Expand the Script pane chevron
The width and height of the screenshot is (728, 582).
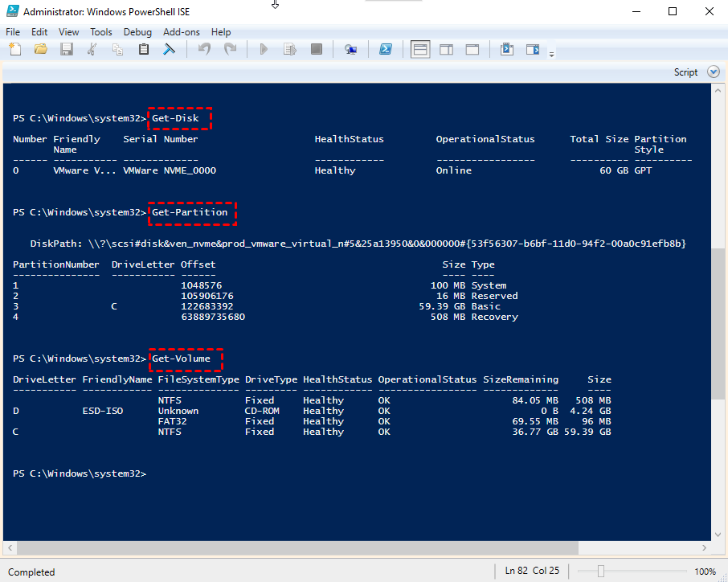[713, 72]
